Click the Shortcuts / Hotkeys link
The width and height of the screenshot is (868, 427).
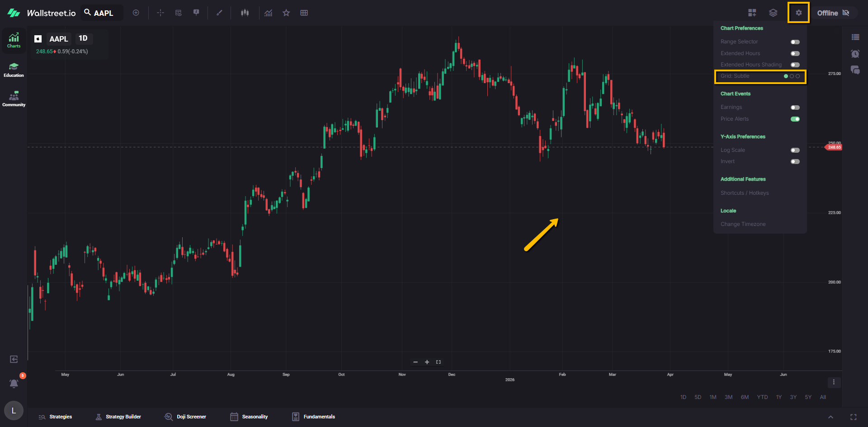[x=744, y=193]
